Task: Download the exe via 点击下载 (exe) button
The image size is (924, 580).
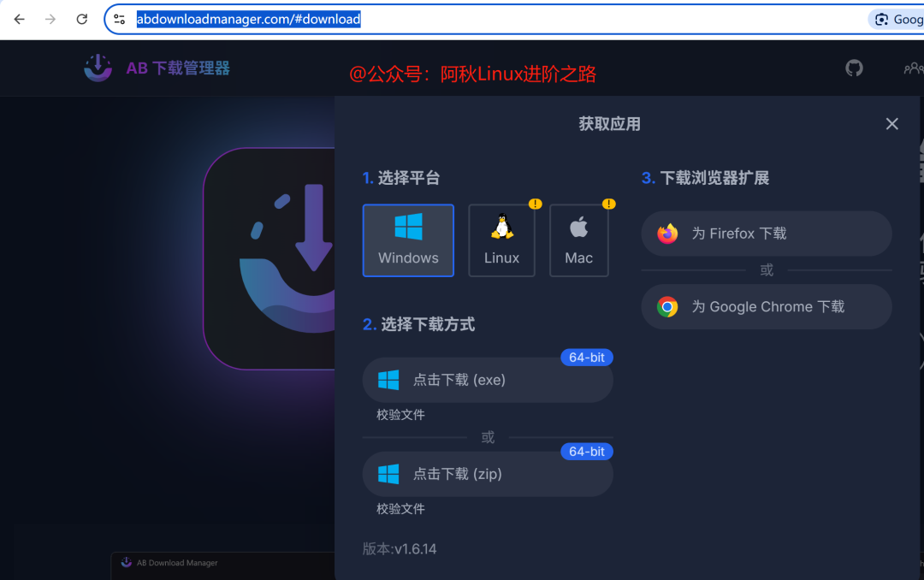Action: (488, 379)
